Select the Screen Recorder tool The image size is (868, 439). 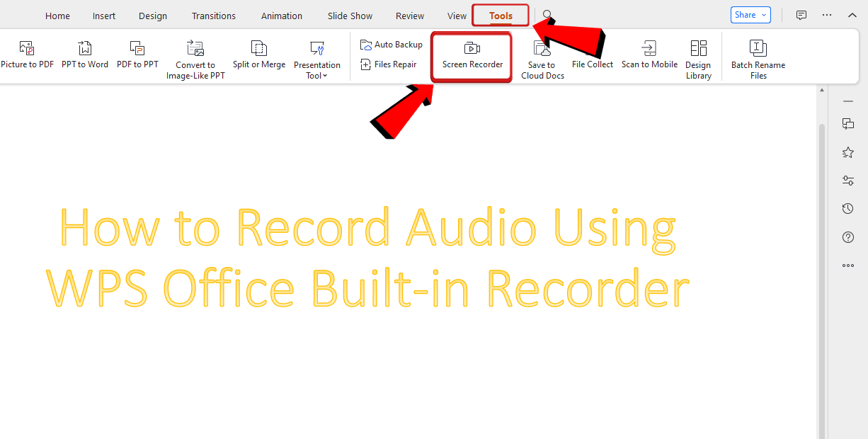coord(471,57)
